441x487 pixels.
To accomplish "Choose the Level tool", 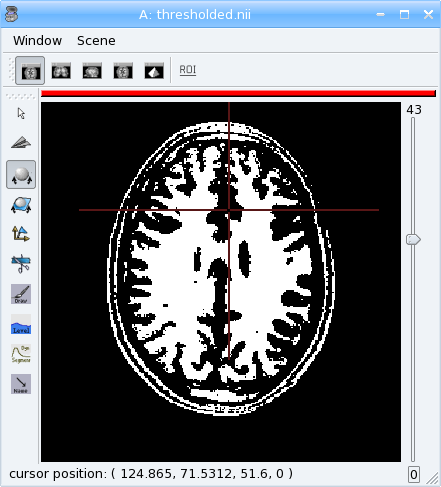I will pos(21,324).
